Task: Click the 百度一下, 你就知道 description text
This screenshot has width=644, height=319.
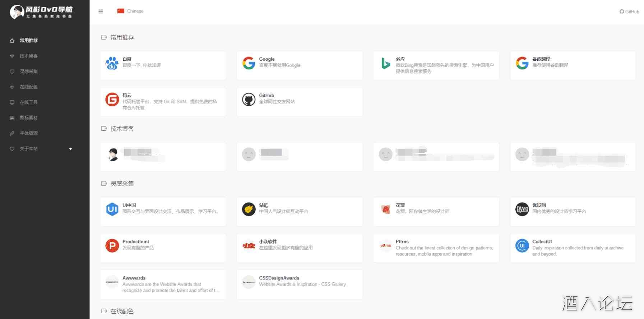Action: point(142,65)
